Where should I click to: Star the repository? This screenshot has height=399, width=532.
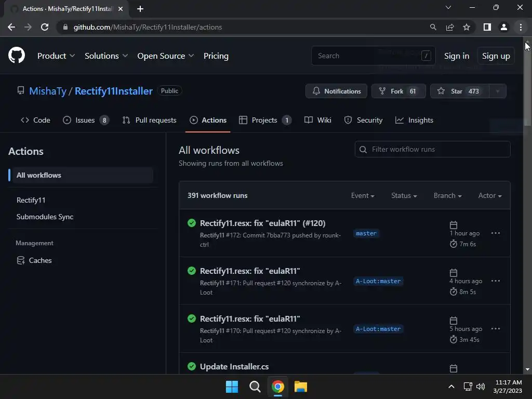click(460, 91)
